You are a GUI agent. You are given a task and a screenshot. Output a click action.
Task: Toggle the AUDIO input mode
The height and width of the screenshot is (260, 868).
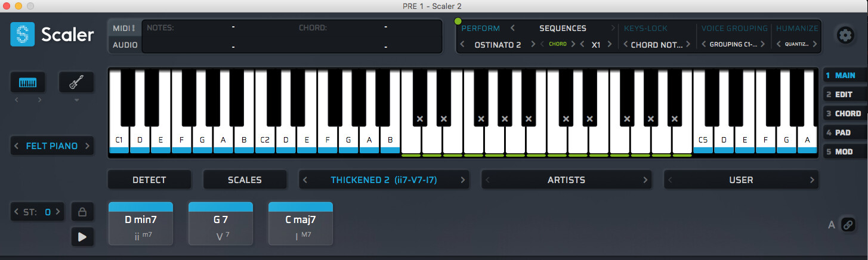[124, 45]
